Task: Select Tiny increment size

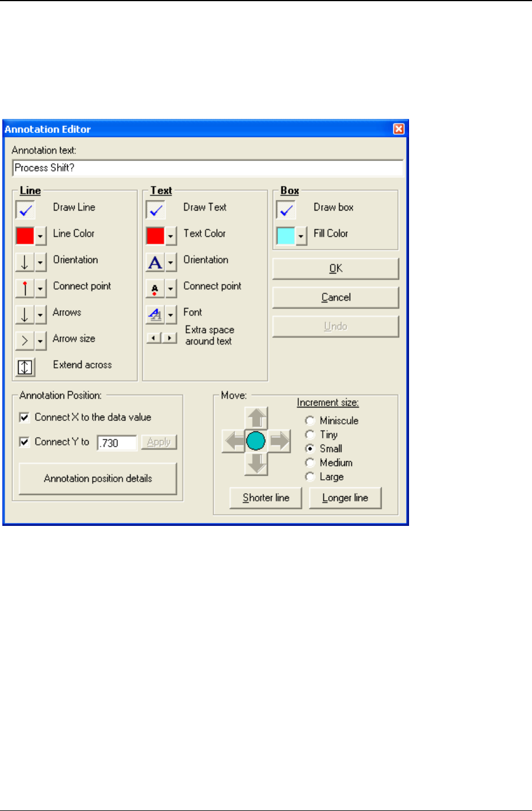Action: click(310, 434)
